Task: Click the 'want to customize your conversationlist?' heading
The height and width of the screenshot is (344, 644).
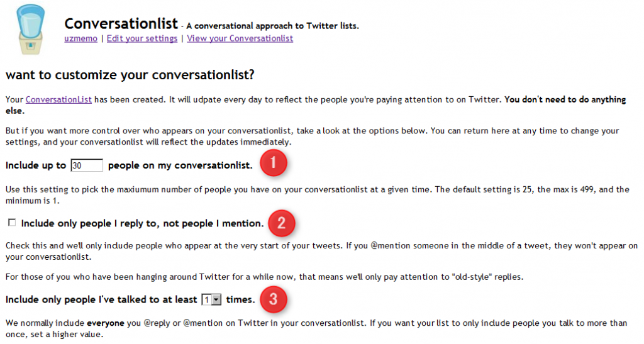Action: (130, 75)
